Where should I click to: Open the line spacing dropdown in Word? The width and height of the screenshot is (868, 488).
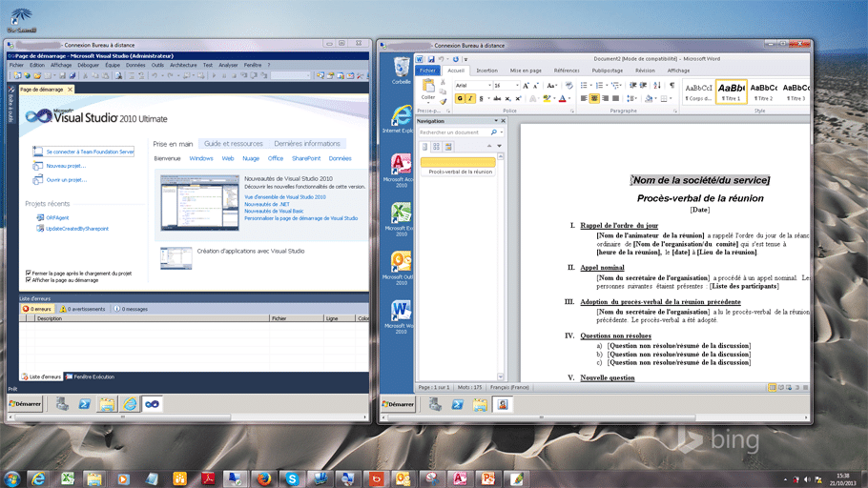(631, 98)
